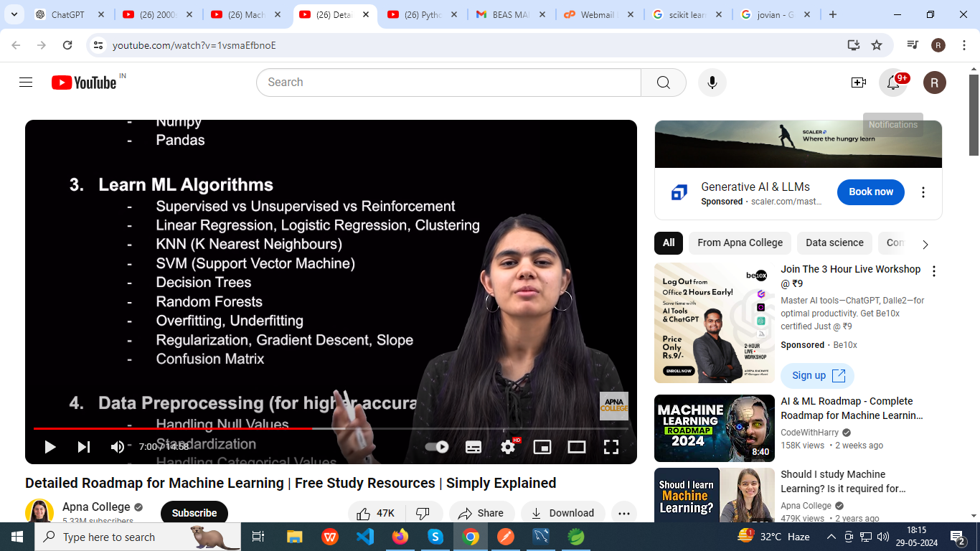Viewport: 980px width, 551px height.
Task: Switch to the BEAS MAIL Gmail tab
Action: (512, 14)
